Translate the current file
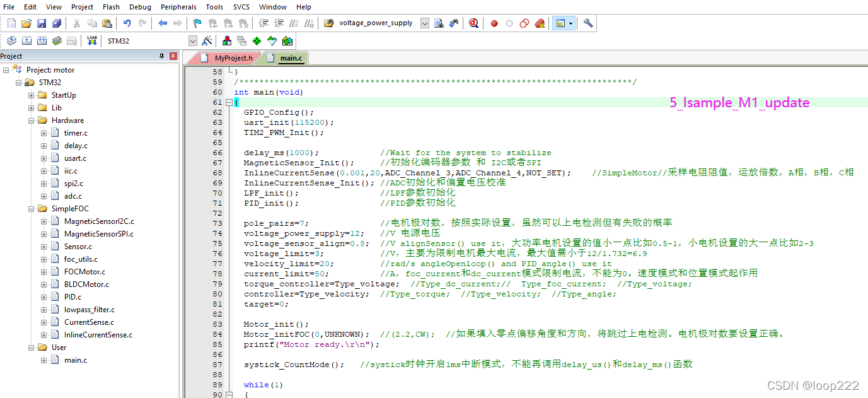868x398 pixels. [x=11, y=41]
